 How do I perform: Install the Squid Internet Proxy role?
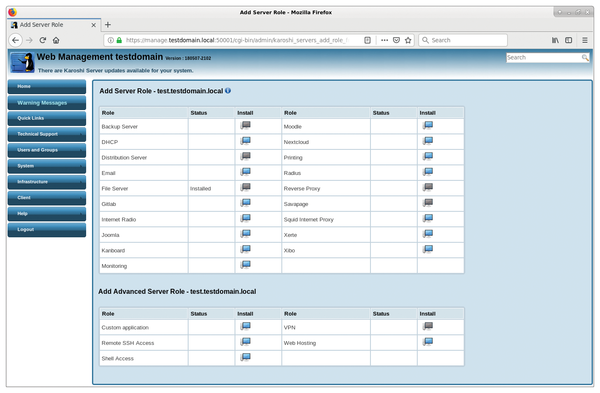(428, 219)
